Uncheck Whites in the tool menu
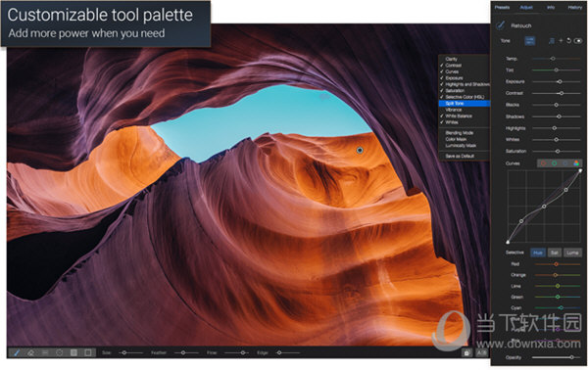 [x=465, y=122]
